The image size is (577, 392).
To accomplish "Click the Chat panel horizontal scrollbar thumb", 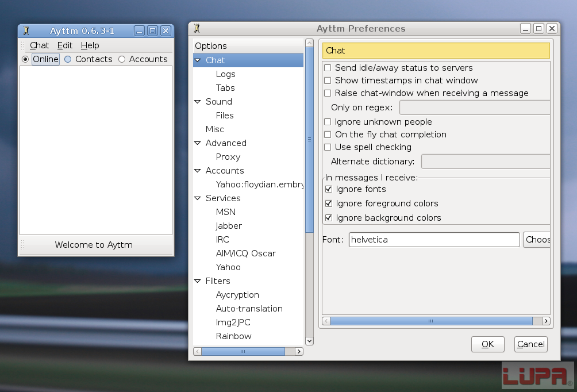I will point(431,321).
